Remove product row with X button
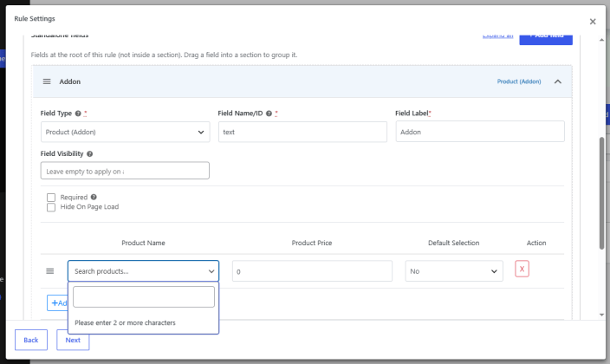The width and height of the screenshot is (610, 364). pos(522,269)
